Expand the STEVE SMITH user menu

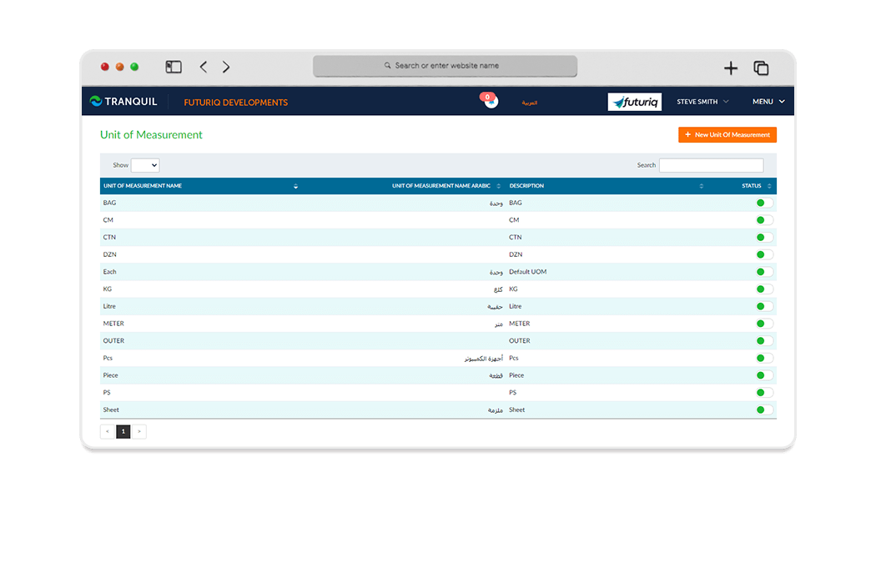[702, 101]
